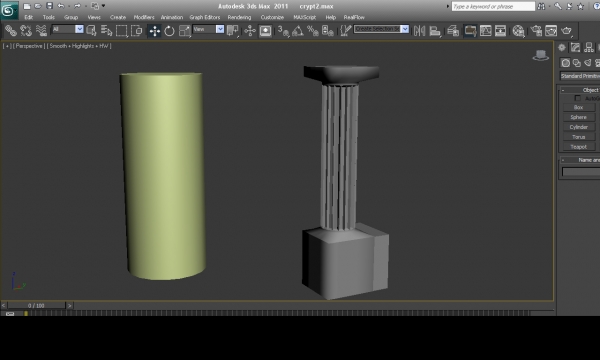Click the Render Production teapot icon
Viewport: 600px width, 360px height.
[x=566, y=31]
